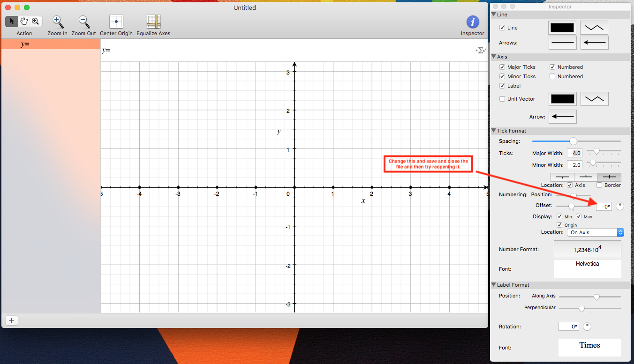This screenshot has height=364, width=634.
Task: Open the Unit Vector color swatch
Action: [562, 99]
